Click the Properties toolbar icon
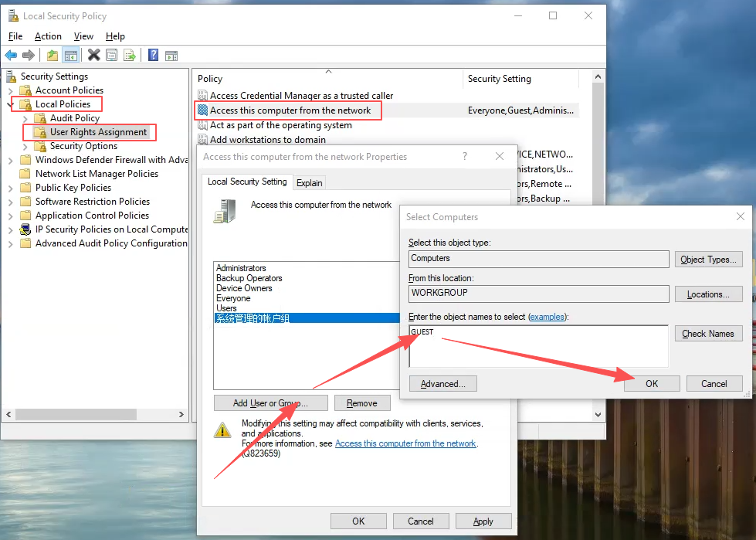Image resolution: width=756 pixels, height=540 pixels. tap(111, 56)
